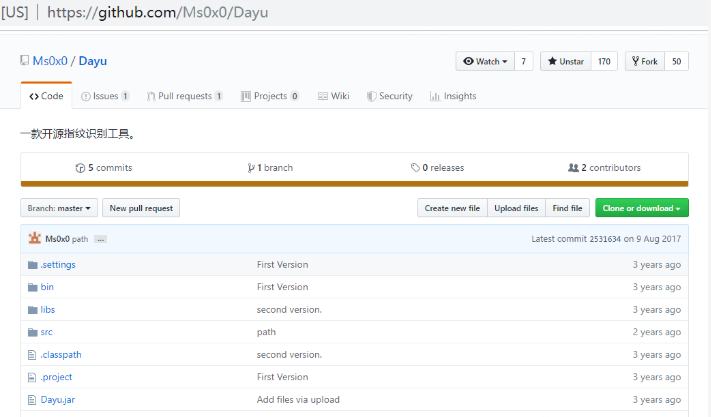Viewport: 711px width, 417px height.
Task: Open the Security tab
Action: click(x=390, y=96)
